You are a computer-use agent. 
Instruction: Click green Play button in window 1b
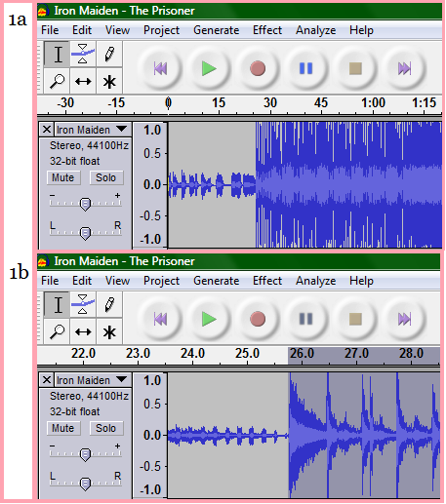click(209, 319)
